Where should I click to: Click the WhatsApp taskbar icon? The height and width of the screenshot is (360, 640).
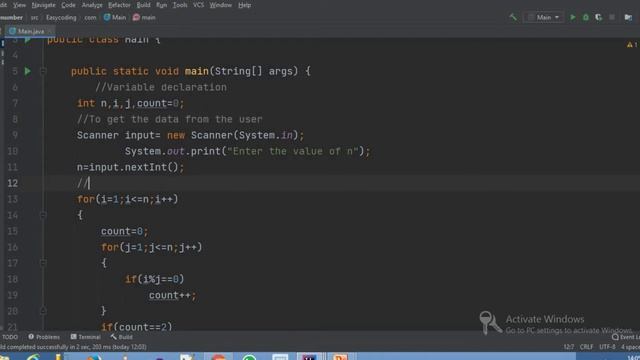(249, 357)
